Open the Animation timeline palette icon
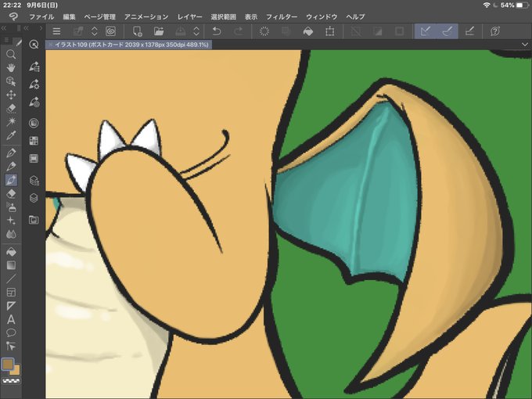532x399 pixels. [x=34, y=158]
